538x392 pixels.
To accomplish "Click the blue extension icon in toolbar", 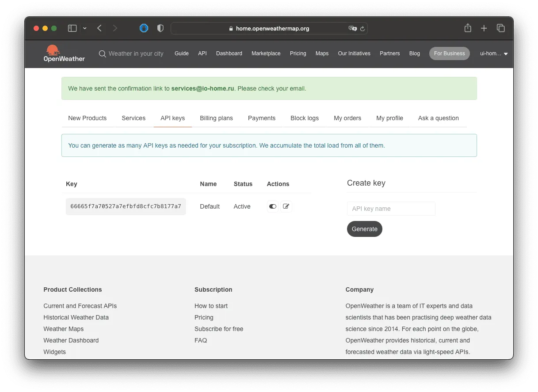I will click(144, 28).
